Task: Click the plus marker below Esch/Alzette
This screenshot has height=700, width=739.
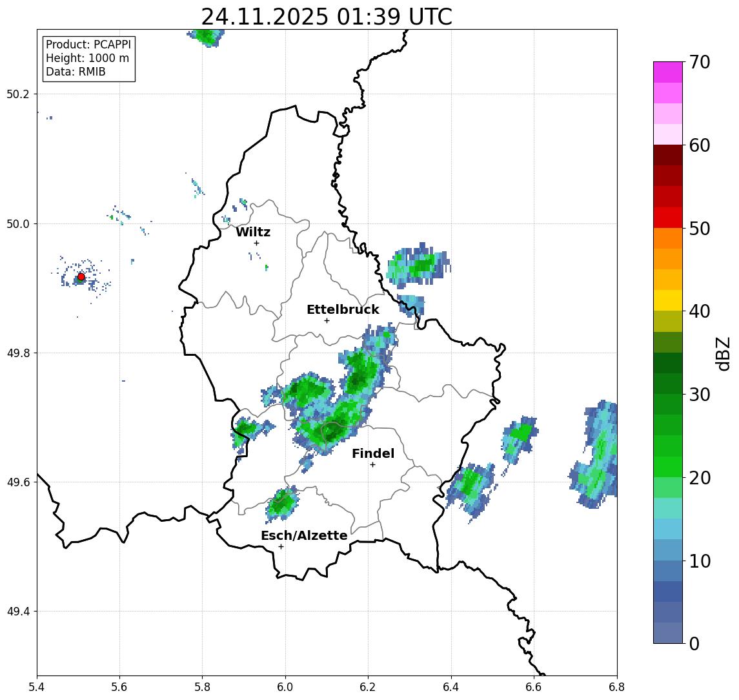Action: coord(281,547)
